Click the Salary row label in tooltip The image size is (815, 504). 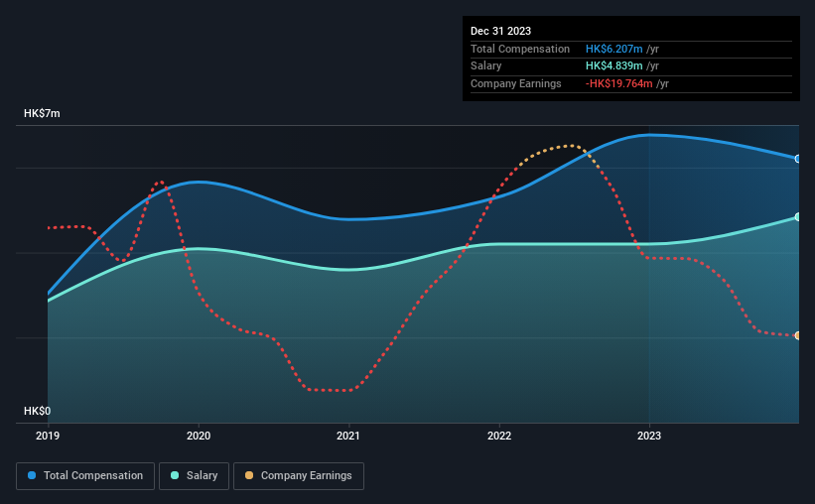point(486,66)
